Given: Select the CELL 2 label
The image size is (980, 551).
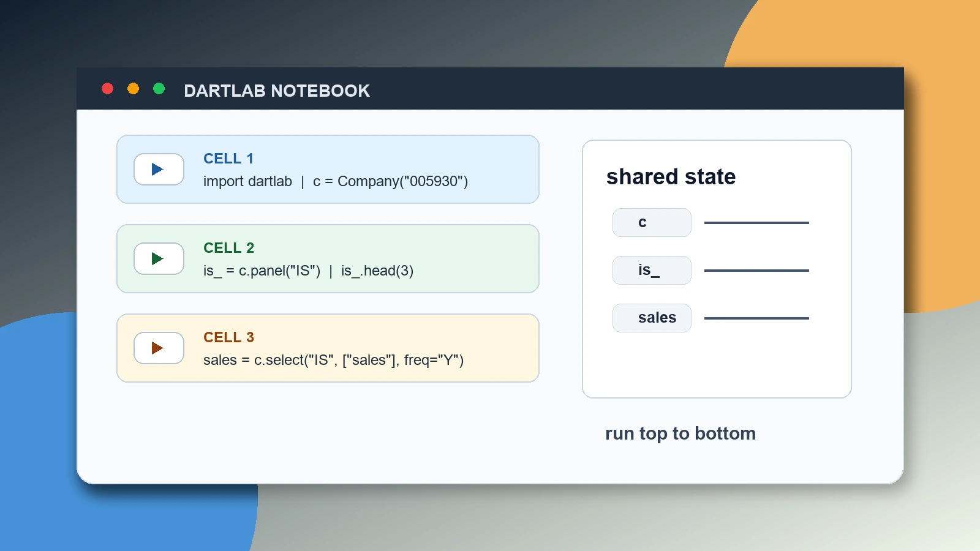Looking at the screenshot, I should coord(228,248).
